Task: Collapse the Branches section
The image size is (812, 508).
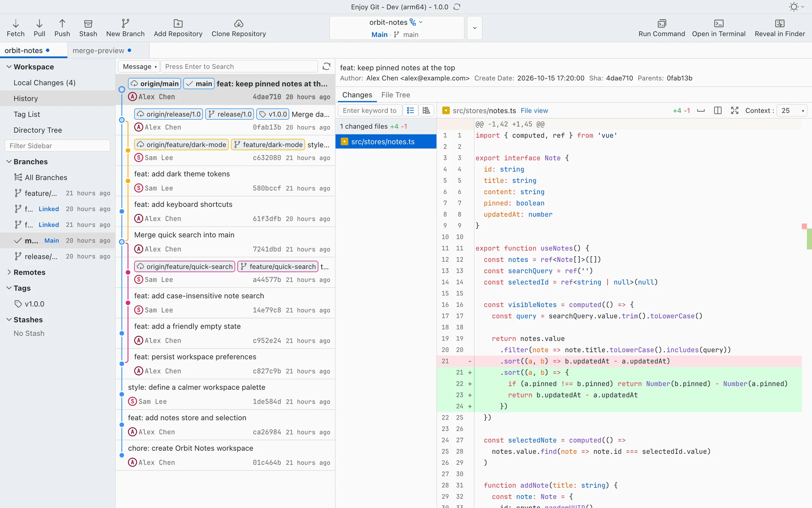Action: coord(9,161)
